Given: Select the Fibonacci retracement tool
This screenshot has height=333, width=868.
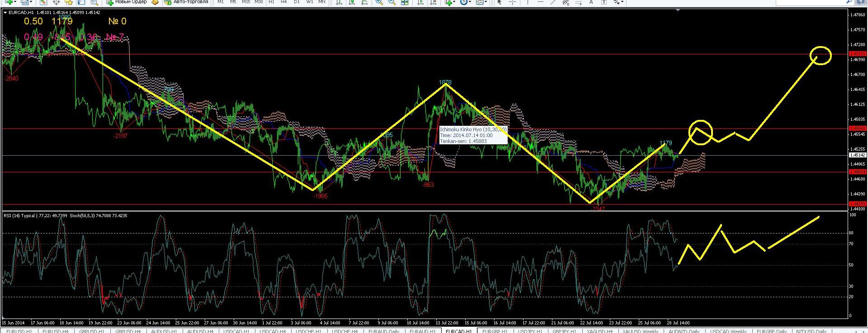Looking at the screenshot, I should [578, 2].
